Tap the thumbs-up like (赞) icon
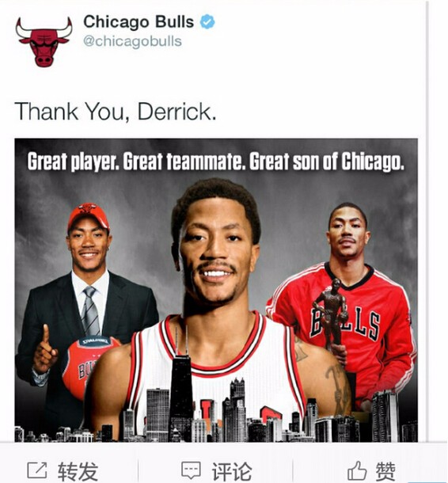 (356, 470)
